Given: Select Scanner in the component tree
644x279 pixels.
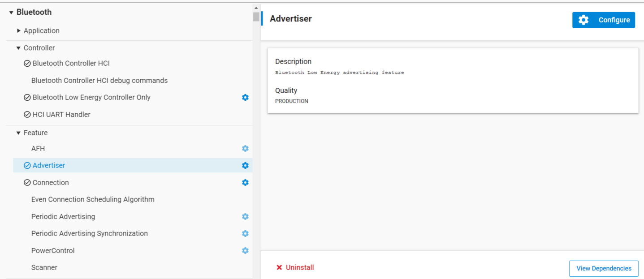Looking at the screenshot, I should coord(44,268).
